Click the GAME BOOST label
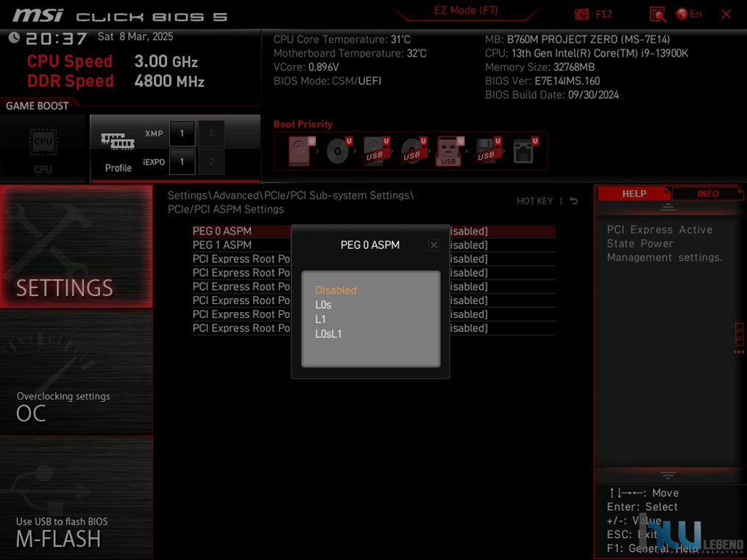Screen dimensions: 747x560 (37, 106)
